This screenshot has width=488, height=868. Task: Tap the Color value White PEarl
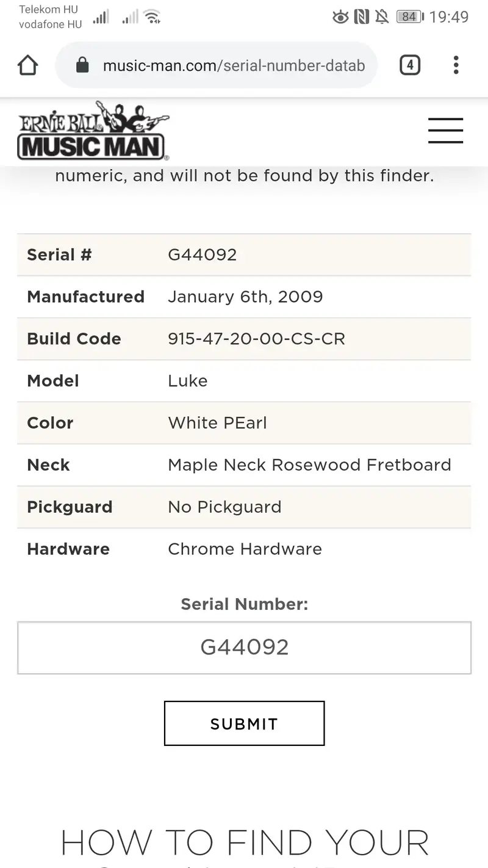(x=217, y=423)
